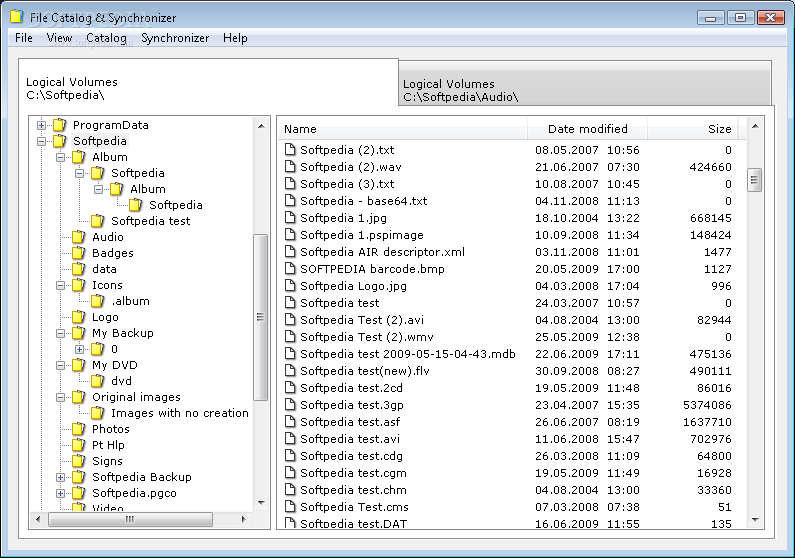Select the Softpedia test 2009-05-15-04-43.mdb file
The width and height of the screenshot is (795, 558).
pos(408,354)
